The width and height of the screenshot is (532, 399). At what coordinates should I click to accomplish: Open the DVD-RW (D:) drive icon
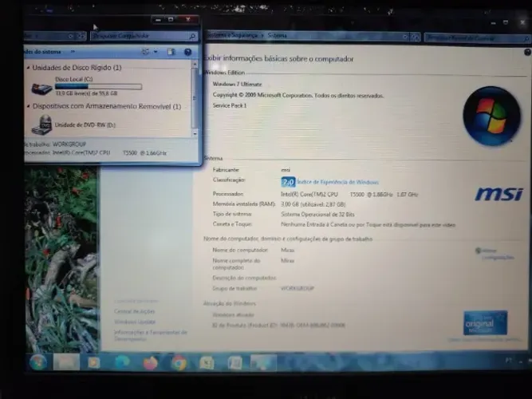coord(41,125)
